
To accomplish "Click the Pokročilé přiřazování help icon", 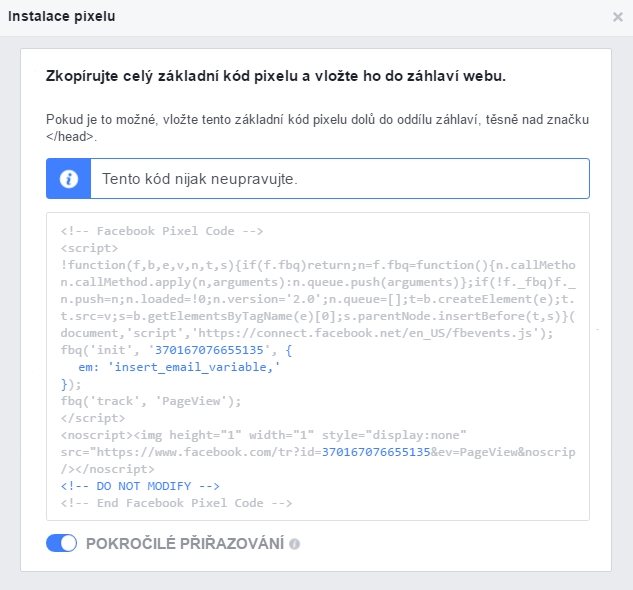I will (295, 544).
